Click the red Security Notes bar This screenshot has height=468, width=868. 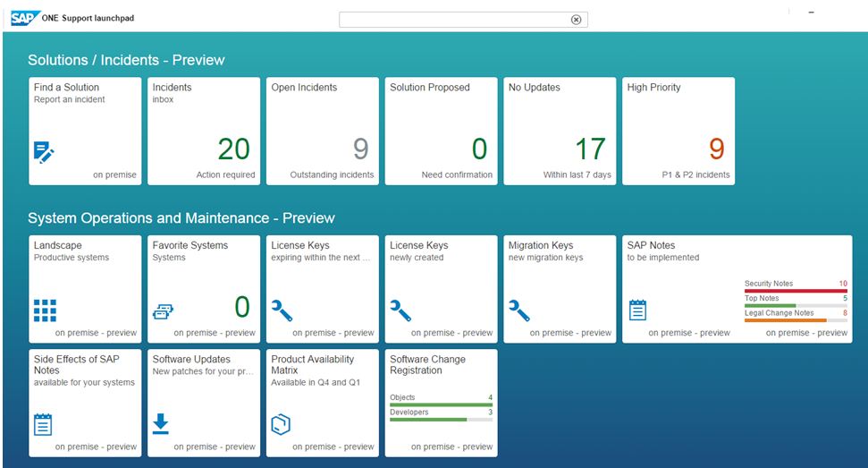pyautogui.click(x=796, y=291)
